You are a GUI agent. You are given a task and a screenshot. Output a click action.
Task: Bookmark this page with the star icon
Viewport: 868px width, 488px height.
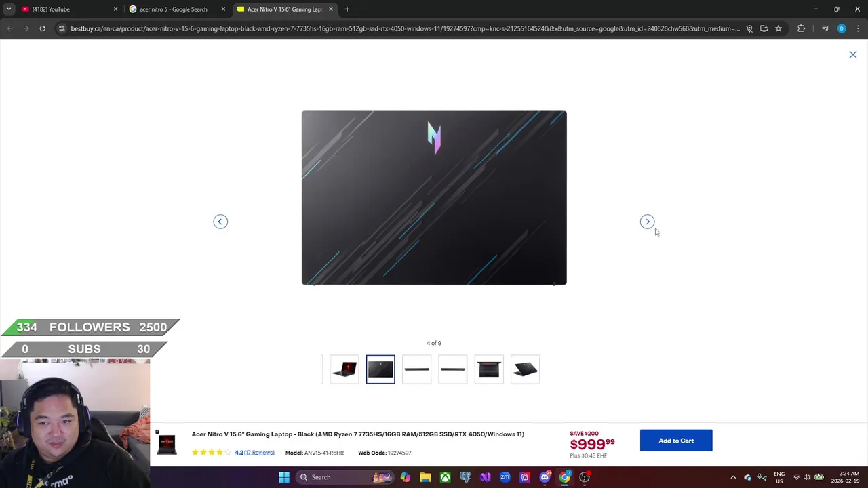pyautogui.click(x=778, y=28)
